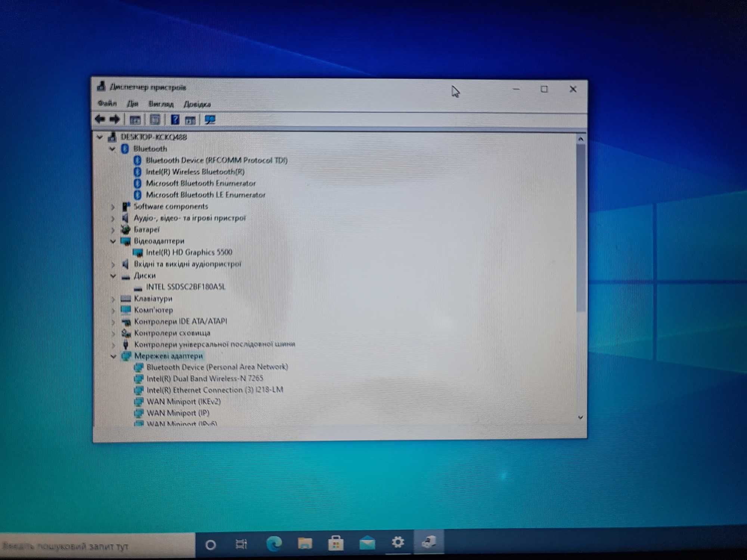Expand Аудіо-, відео- та ігрові пристрої
This screenshot has height=560, width=747.
coord(113,218)
